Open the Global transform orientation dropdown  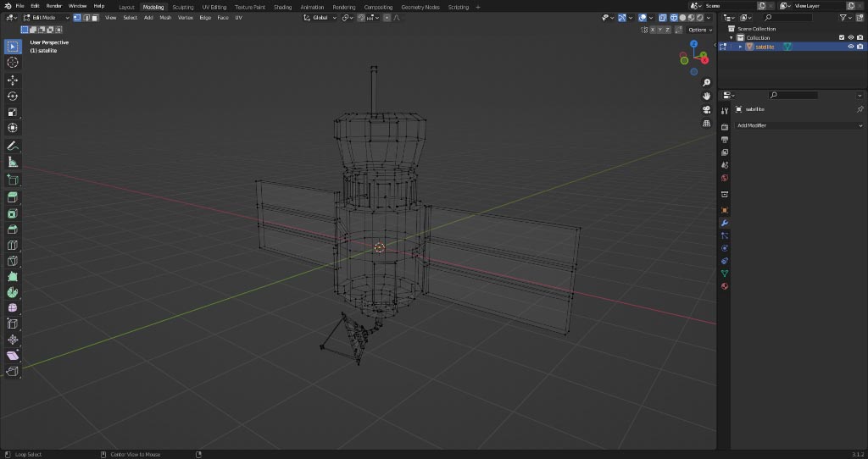321,17
